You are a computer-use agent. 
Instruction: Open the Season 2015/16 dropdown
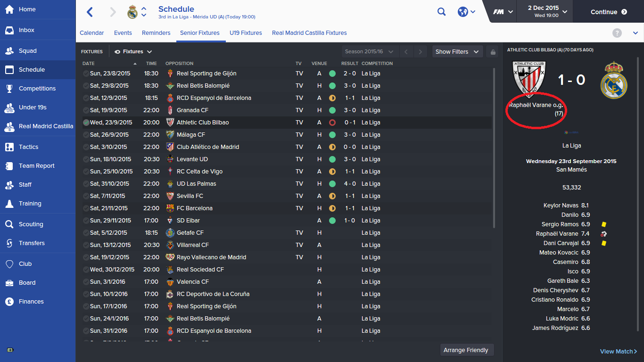[x=369, y=52]
